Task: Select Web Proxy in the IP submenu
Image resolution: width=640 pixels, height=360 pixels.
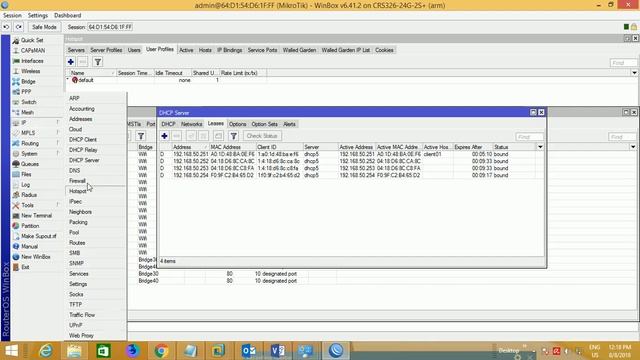Action: (x=81, y=336)
